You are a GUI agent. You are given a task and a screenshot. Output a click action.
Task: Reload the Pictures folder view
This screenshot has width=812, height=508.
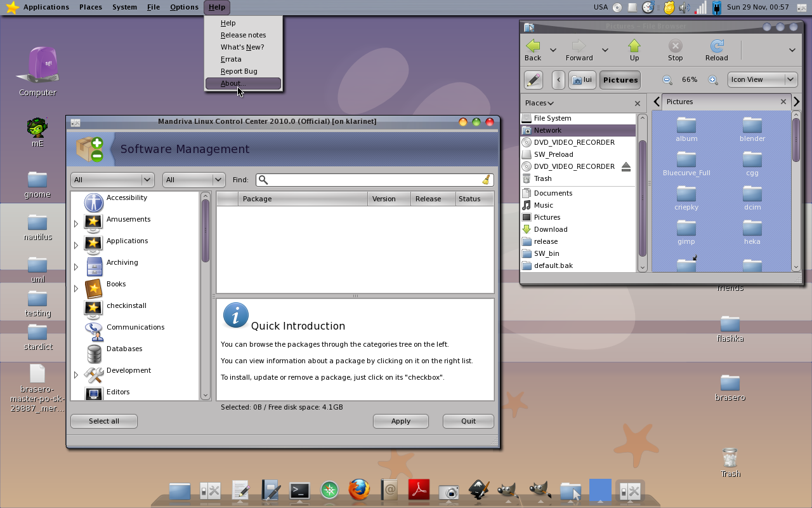click(717, 50)
